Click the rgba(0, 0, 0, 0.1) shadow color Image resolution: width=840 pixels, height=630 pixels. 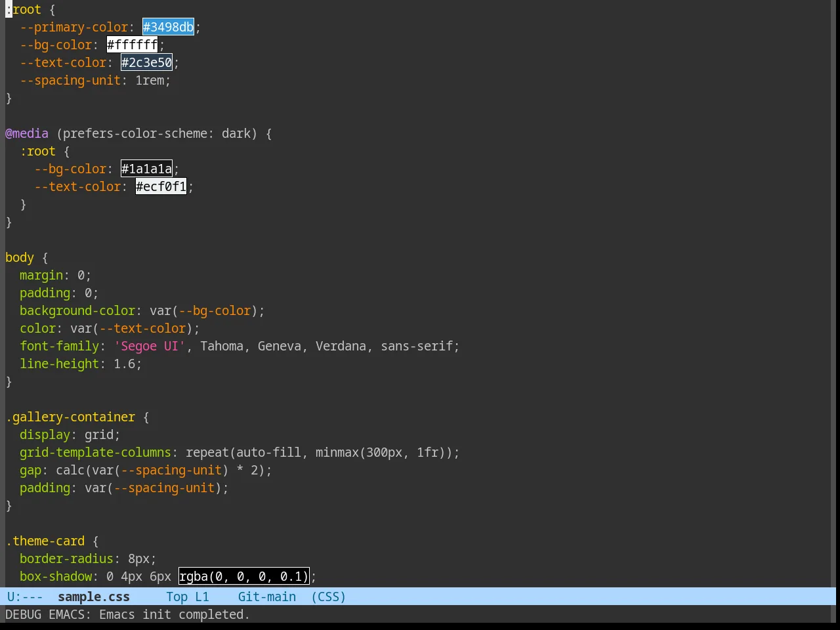point(243,576)
